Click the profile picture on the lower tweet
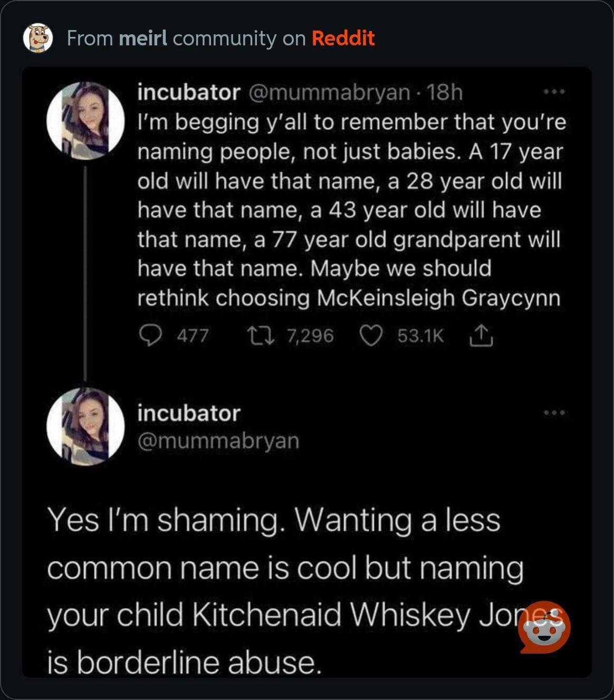This screenshot has height=700, width=614. [x=85, y=427]
